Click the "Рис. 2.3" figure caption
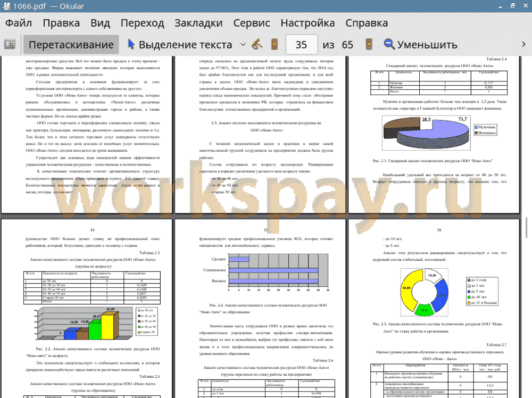Viewport: 532px width, 398px height. (x=433, y=161)
